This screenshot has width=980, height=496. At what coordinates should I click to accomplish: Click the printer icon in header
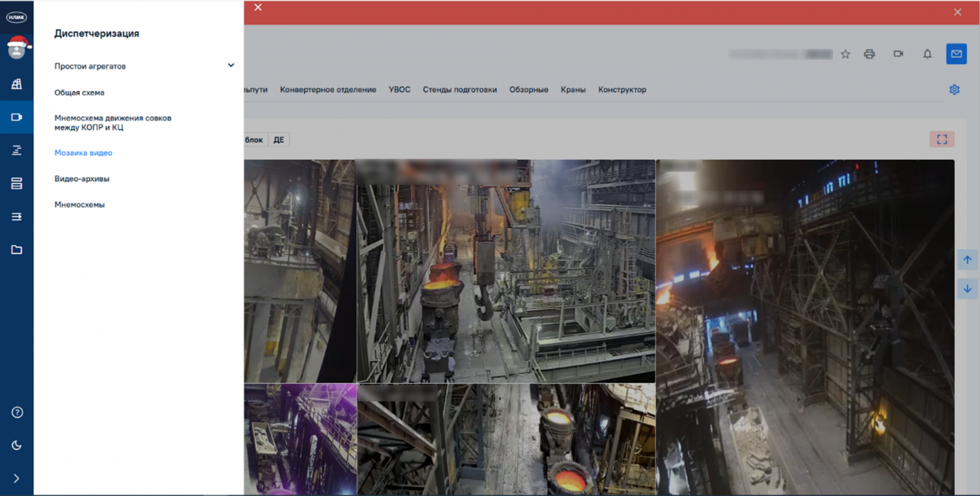869,54
